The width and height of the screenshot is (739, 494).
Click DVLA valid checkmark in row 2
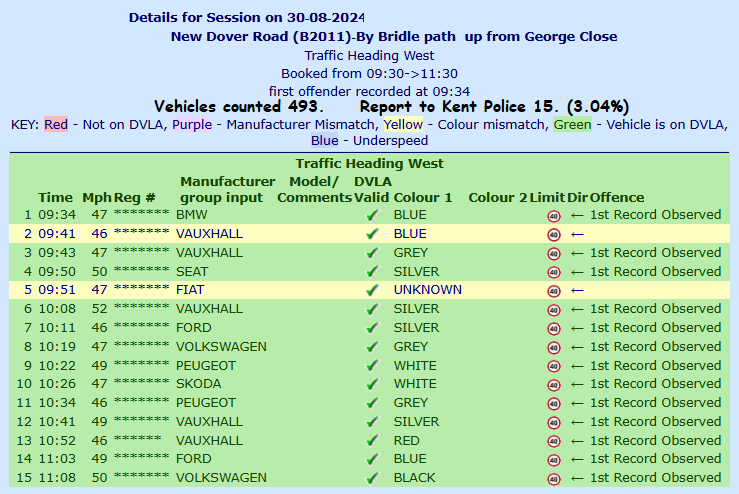[x=372, y=234]
